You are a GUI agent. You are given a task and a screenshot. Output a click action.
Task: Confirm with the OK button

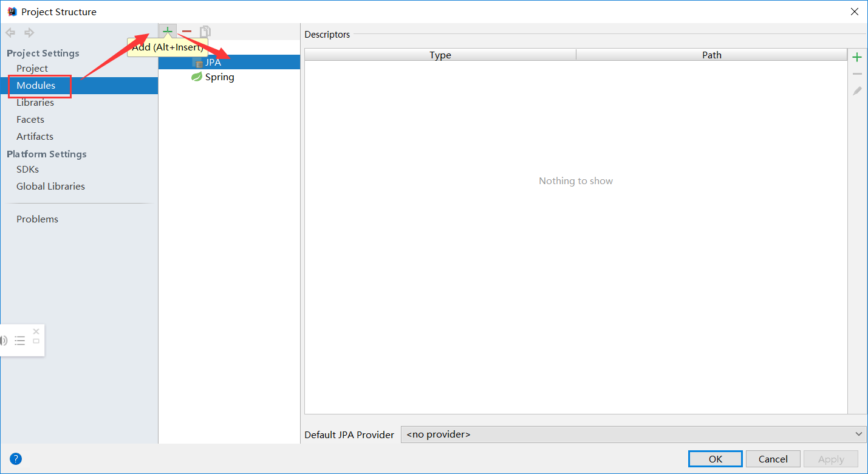(716, 459)
